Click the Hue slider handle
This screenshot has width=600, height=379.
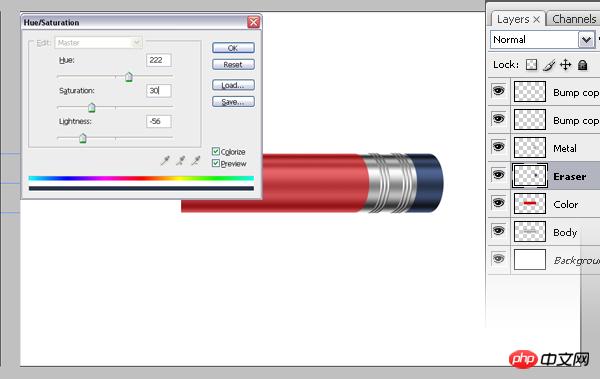tap(129, 77)
